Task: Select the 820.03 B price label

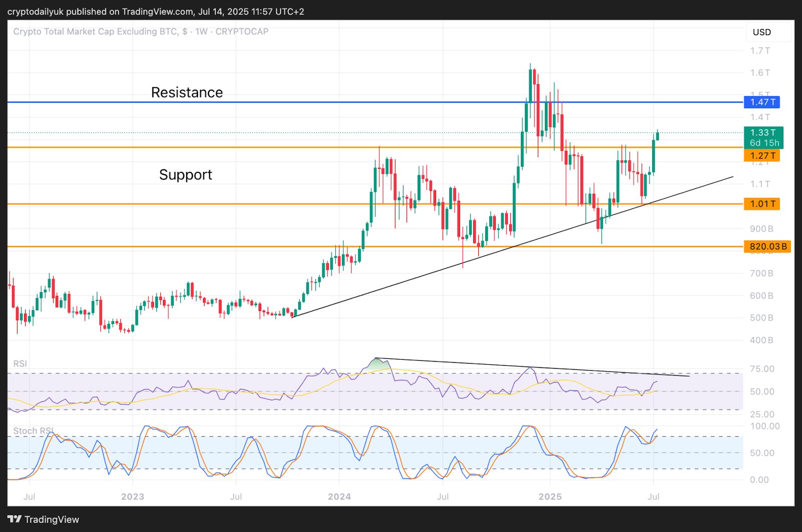Action: [x=767, y=246]
